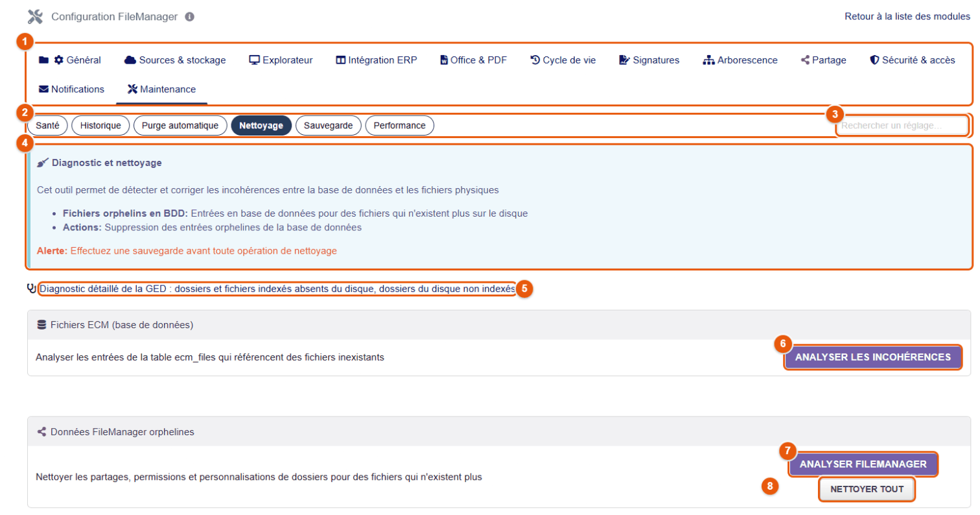The width and height of the screenshot is (980, 515).
Task: Open the Diagnostic détaillé de la GED link
Action: (277, 288)
